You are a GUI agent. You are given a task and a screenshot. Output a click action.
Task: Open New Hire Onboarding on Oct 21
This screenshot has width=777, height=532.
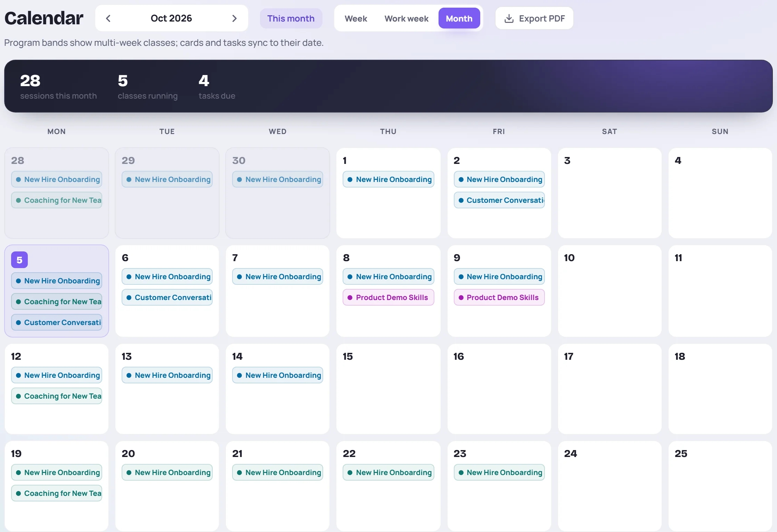278,472
